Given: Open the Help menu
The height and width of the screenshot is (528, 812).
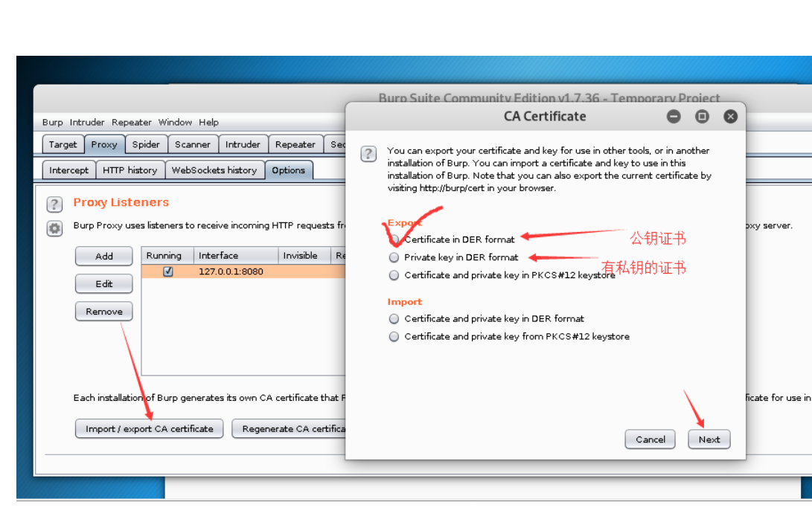Looking at the screenshot, I should coord(208,122).
